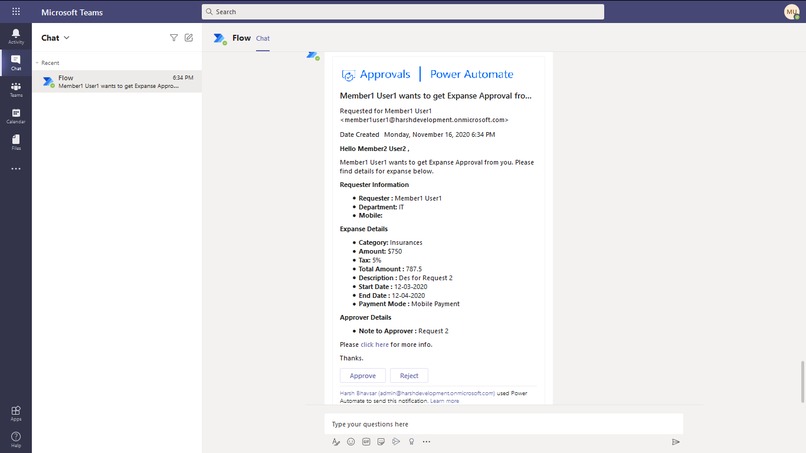Open more messaging extensions ellipsis
The height and width of the screenshot is (453, 806).
pos(427,442)
